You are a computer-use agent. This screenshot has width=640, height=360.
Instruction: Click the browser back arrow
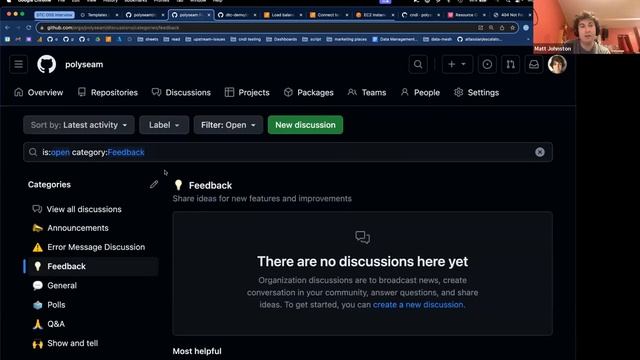tap(7, 27)
